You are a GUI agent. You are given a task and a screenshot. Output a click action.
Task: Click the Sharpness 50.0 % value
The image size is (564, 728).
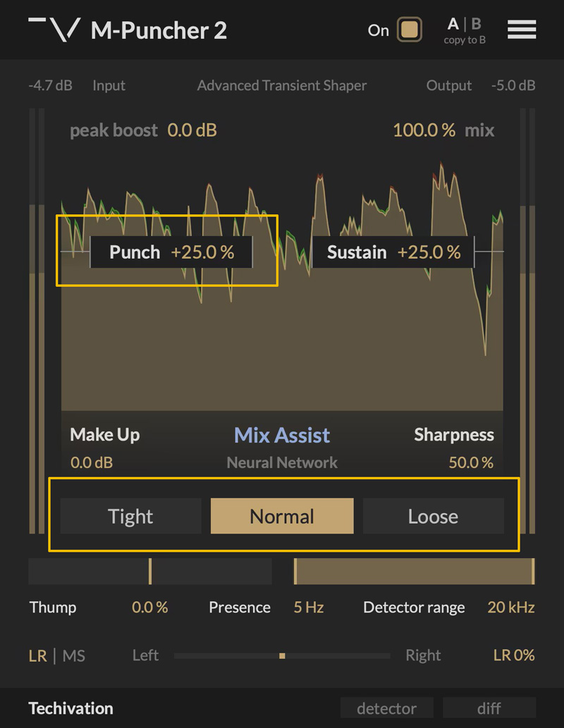(471, 463)
